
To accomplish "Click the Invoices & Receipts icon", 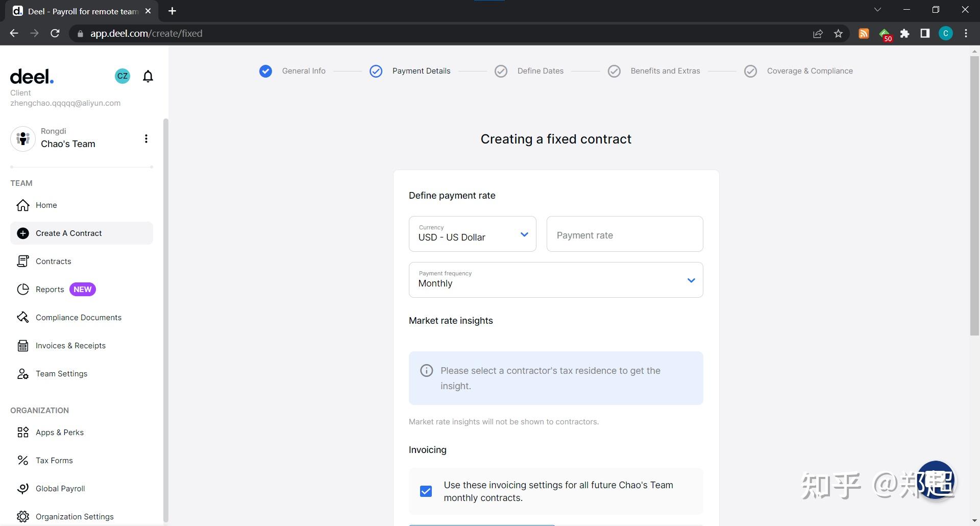I will click(23, 346).
